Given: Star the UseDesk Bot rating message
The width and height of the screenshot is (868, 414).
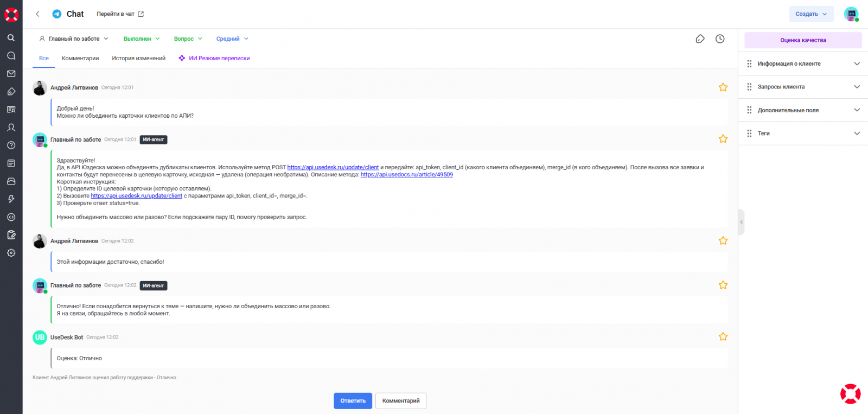Looking at the screenshot, I should pyautogui.click(x=723, y=337).
